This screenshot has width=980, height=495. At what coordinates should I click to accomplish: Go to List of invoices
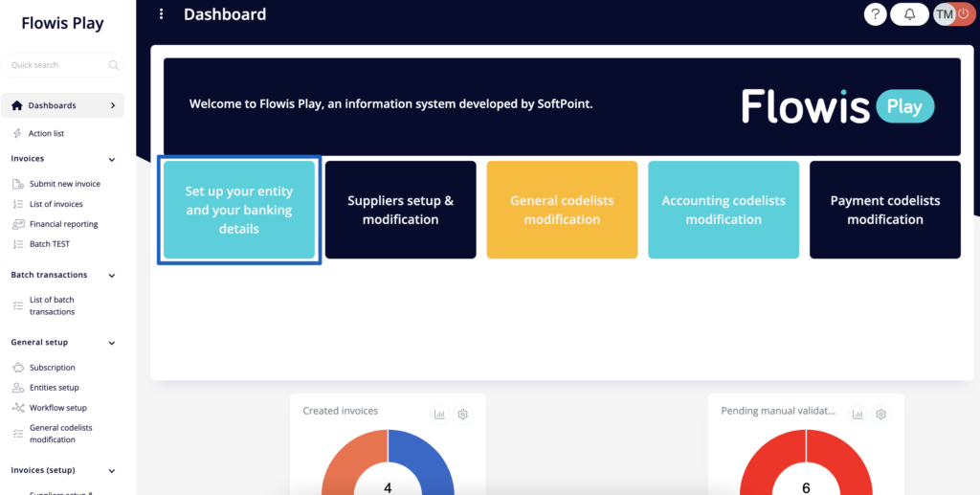56,204
